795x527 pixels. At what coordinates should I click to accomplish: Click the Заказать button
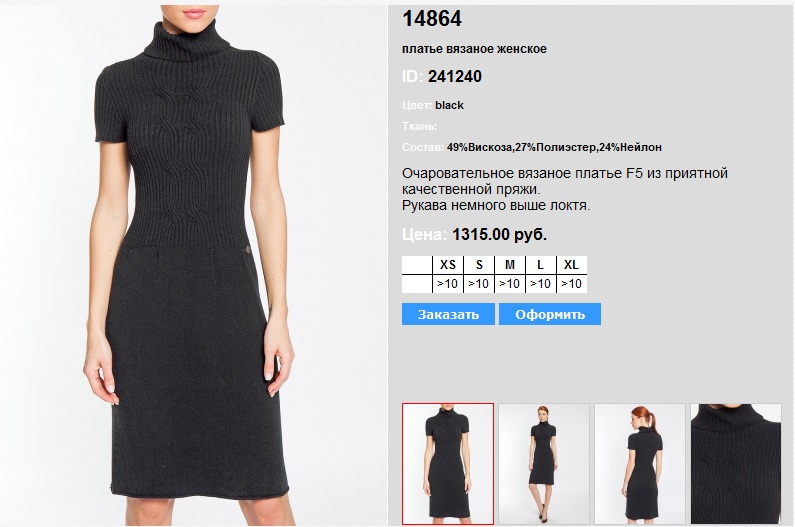[448, 314]
